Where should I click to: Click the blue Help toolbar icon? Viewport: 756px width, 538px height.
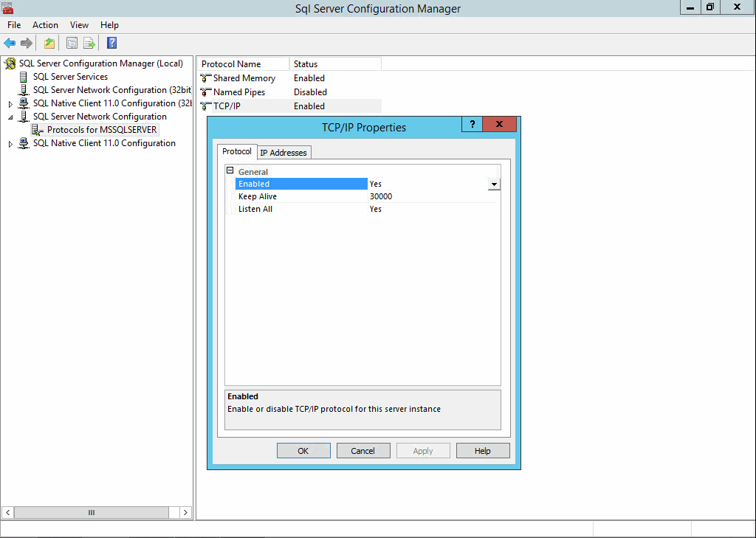(x=111, y=43)
